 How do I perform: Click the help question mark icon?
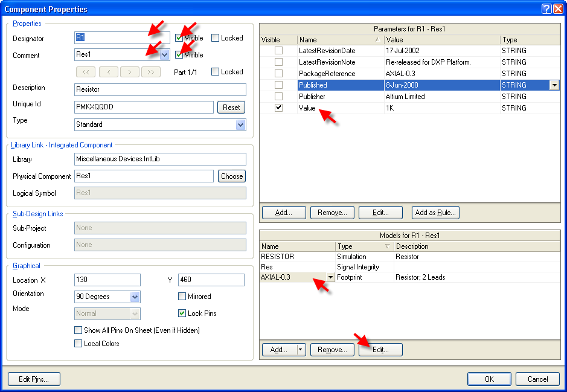point(546,9)
